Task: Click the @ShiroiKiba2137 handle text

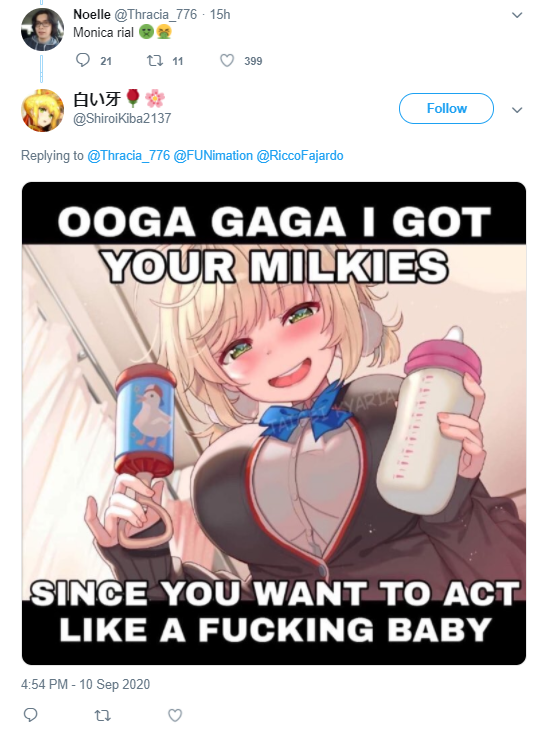Action: point(122,119)
